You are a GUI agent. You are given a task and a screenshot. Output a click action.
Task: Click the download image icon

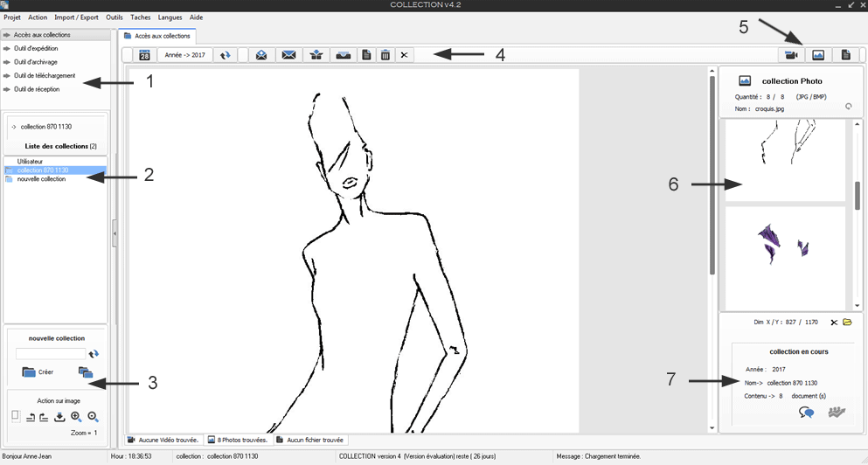pos(59,417)
